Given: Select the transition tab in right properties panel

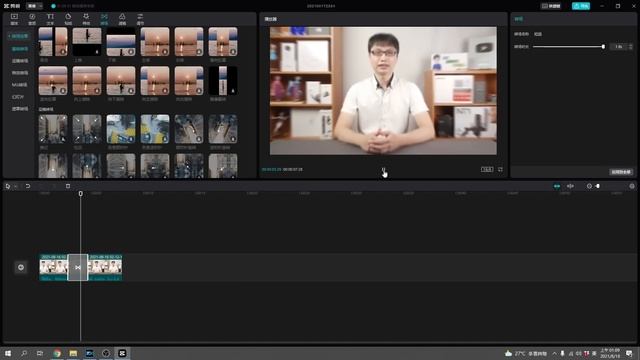Looking at the screenshot, I should [519, 19].
